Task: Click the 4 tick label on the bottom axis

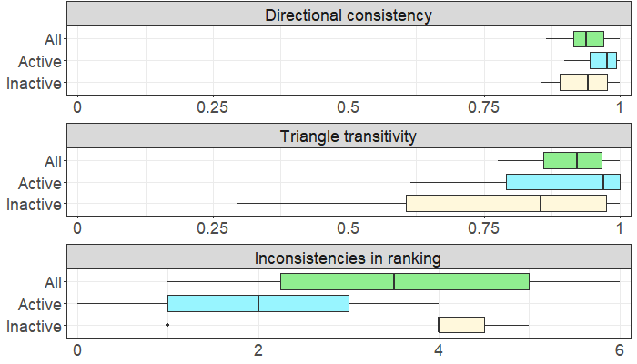Action: tap(439, 349)
